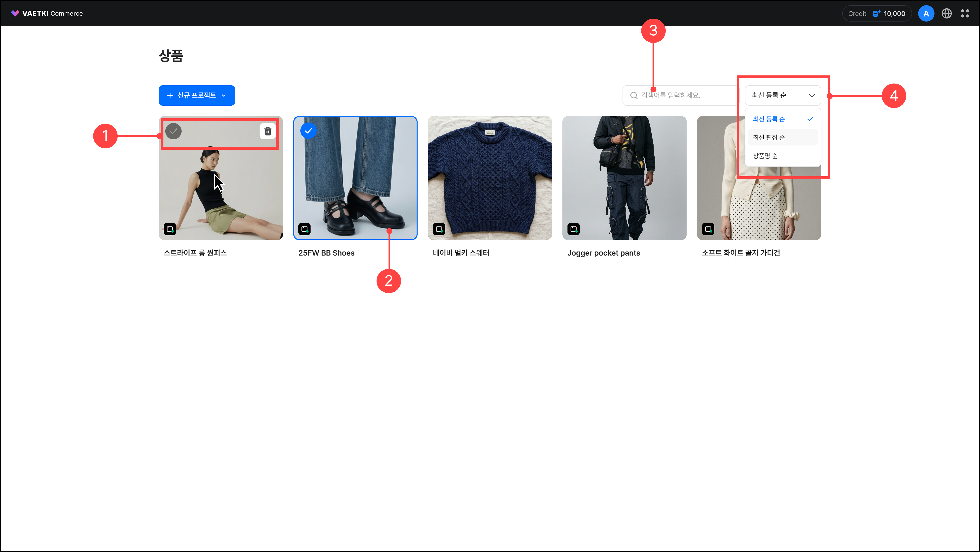980x552 pixels.
Task: Choose the 최신 편집 순 sort option
Action: (783, 137)
